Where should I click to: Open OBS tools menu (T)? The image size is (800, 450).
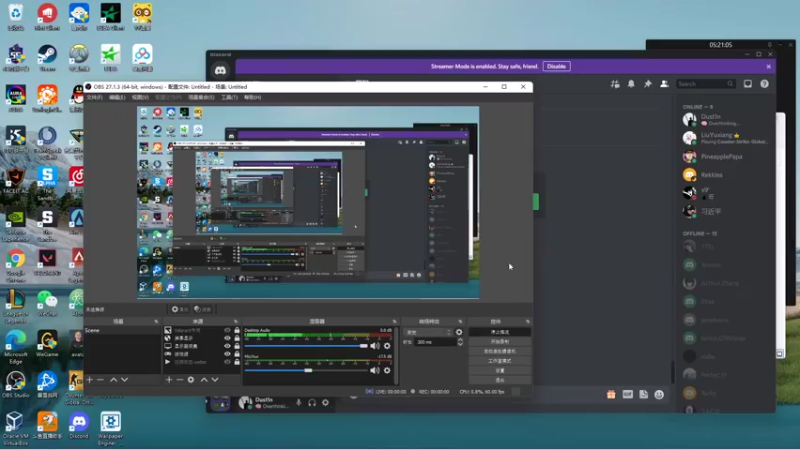230,97
